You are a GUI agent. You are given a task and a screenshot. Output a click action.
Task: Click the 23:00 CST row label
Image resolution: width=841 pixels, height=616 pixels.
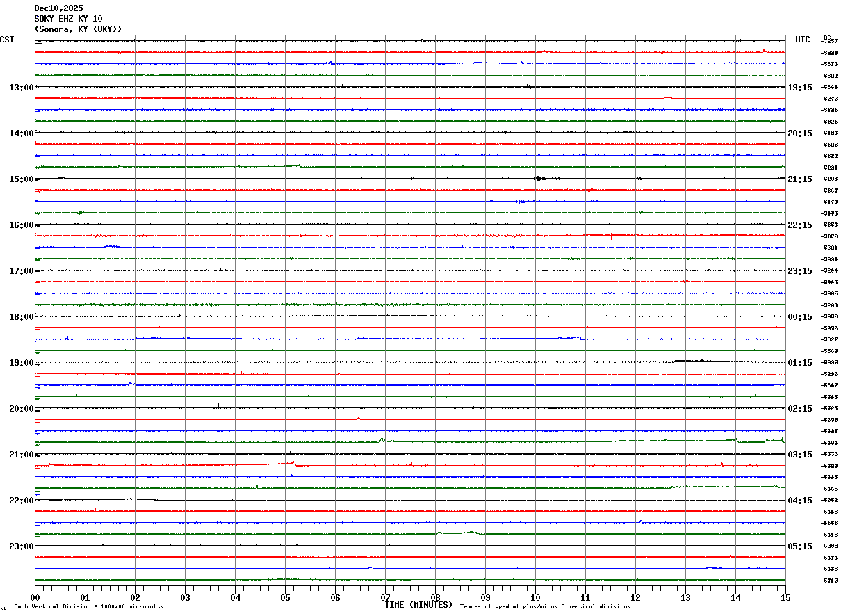coord(21,546)
